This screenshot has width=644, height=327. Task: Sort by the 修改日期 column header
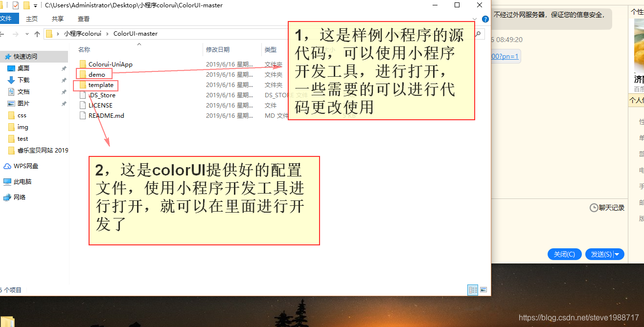tap(218, 49)
